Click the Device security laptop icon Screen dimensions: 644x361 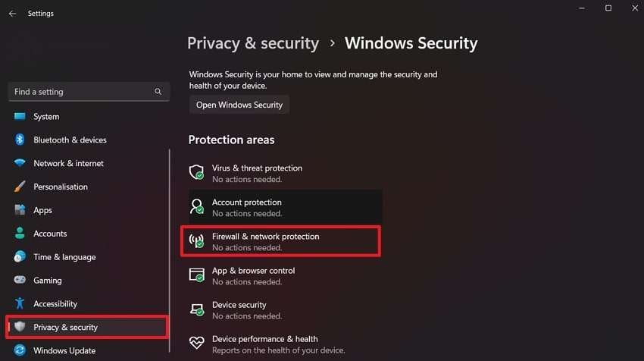[197, 309]
